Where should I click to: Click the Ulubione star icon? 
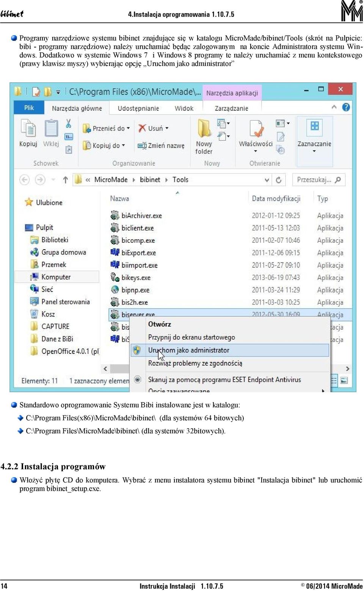(x=29, y=202)
